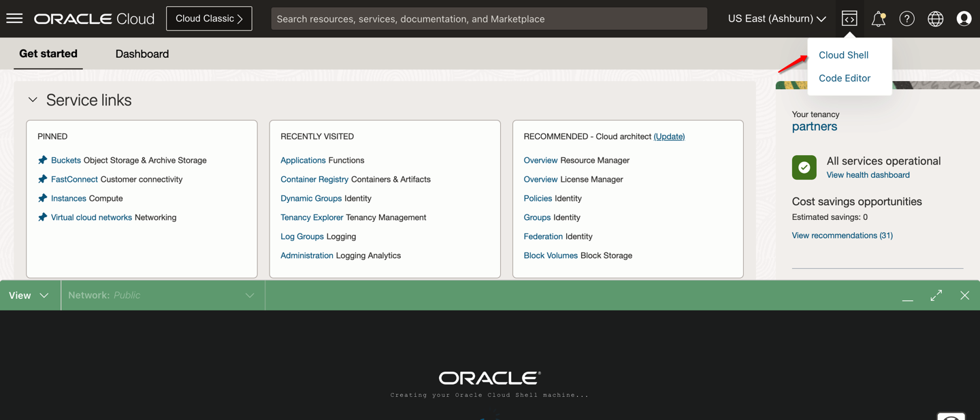Viewport: 980px width, 420px height.
Task: Open the US East (Ashburn) region dropdown
Action: [x=776, y=18]
